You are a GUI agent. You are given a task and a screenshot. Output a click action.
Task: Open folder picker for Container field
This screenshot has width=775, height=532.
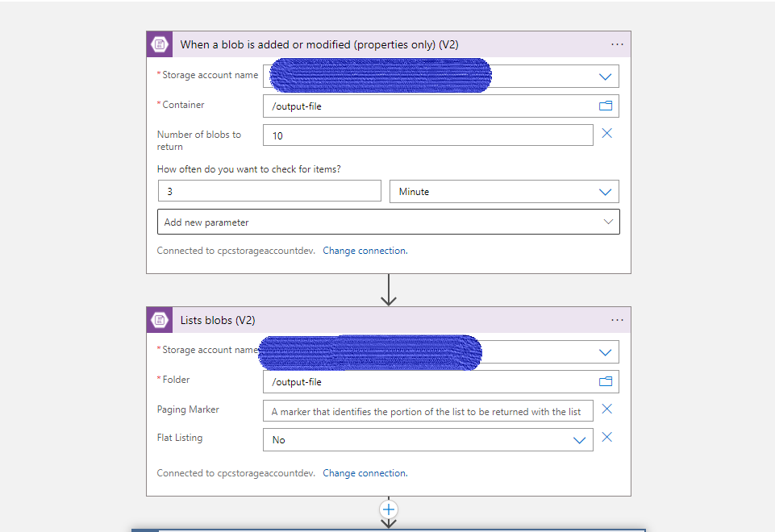(x=606, y=106)
